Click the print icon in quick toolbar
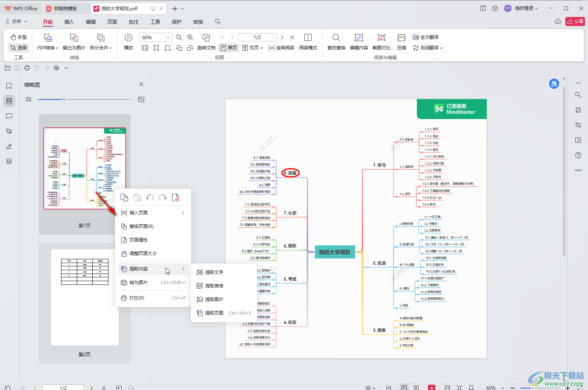The height and width of the screenshot is (390, 588). click(x=27, y=68)
